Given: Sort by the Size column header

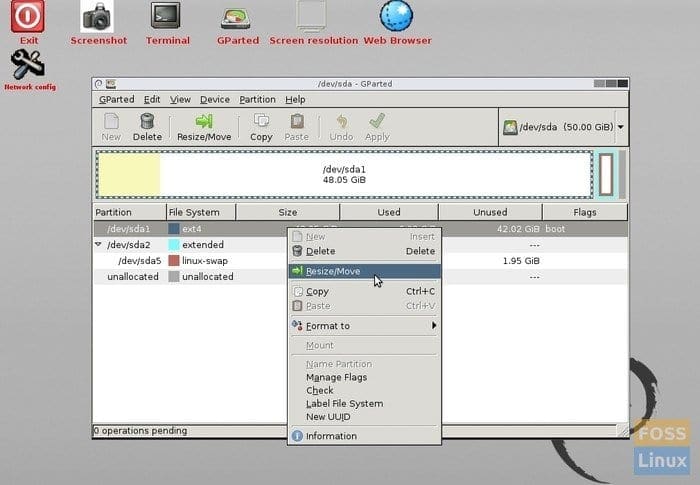Looking at the screenshot, I should [288, 212].
